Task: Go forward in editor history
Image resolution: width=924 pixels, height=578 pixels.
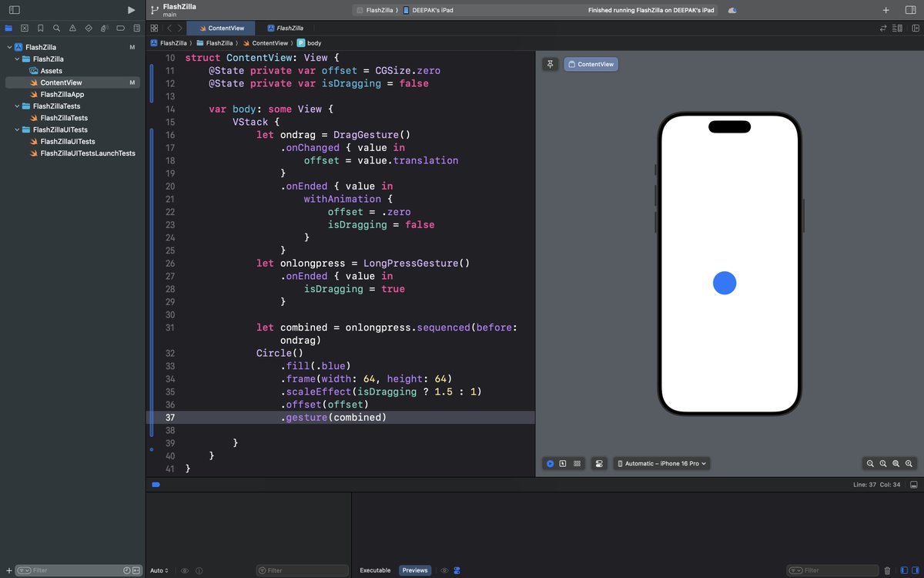Action: 179,28
